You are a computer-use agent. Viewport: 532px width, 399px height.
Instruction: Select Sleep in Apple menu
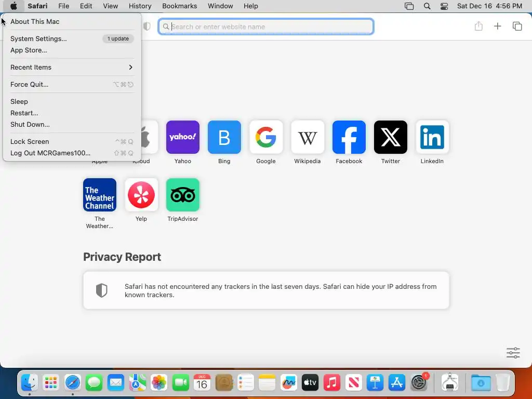[72, 101]
